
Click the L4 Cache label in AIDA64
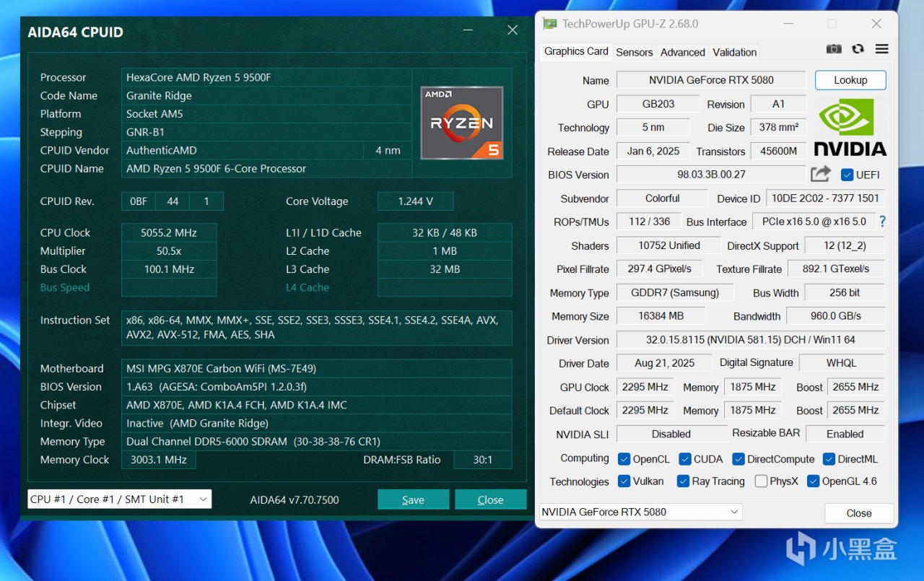coord(308,287)
